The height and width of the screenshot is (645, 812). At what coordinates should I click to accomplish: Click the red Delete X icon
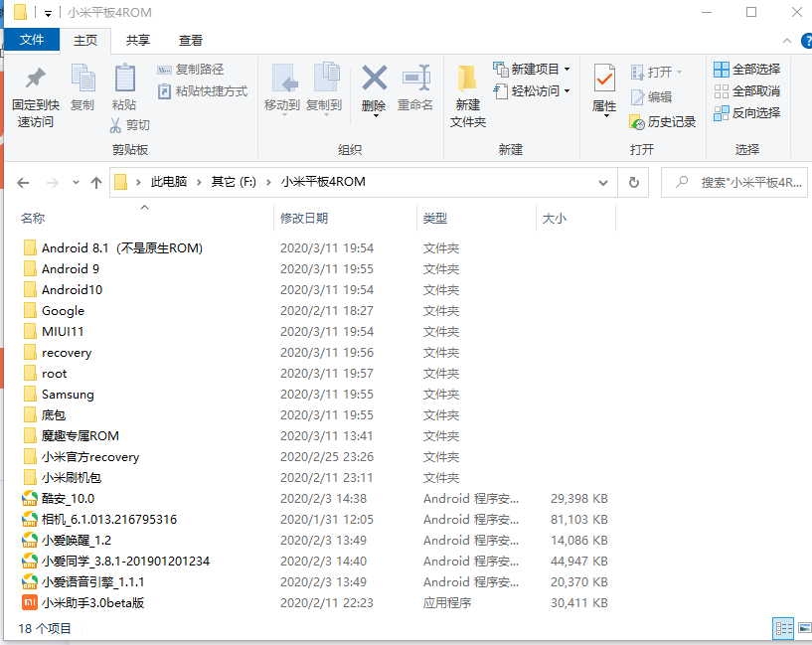click(374, 79)
